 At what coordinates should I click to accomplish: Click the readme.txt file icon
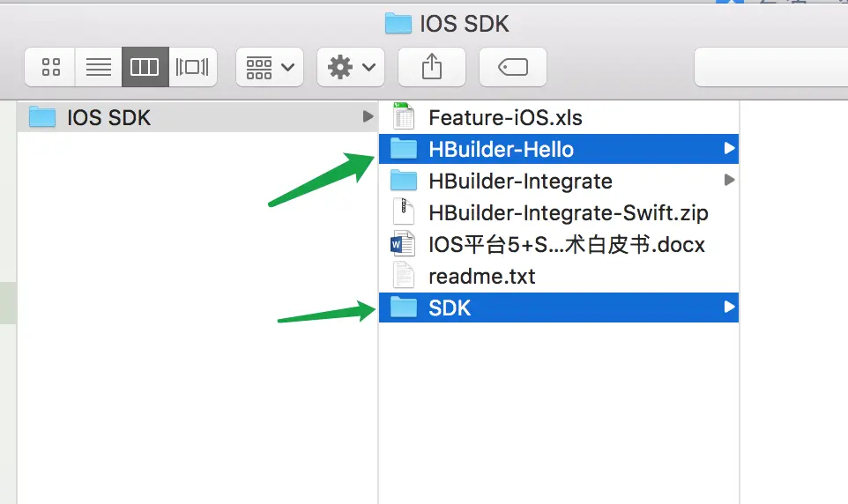pyautogui.click(x=404, y=275)
